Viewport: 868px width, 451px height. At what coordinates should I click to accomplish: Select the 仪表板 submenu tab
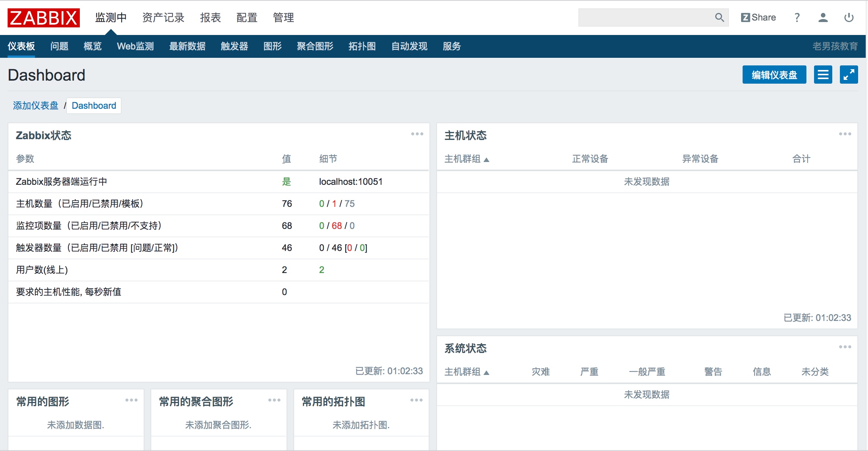pyautogui.click(x=21, y=46)
